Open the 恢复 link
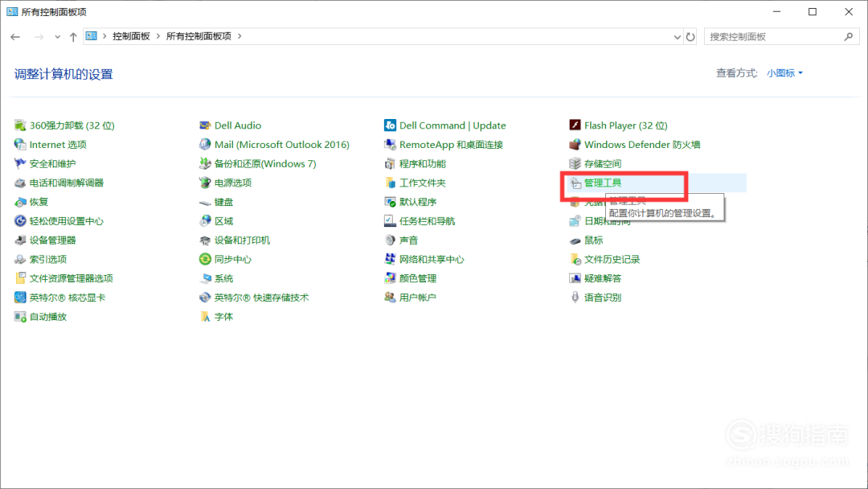This screenshot has height=489, width=868. click(x=39, y=202)
